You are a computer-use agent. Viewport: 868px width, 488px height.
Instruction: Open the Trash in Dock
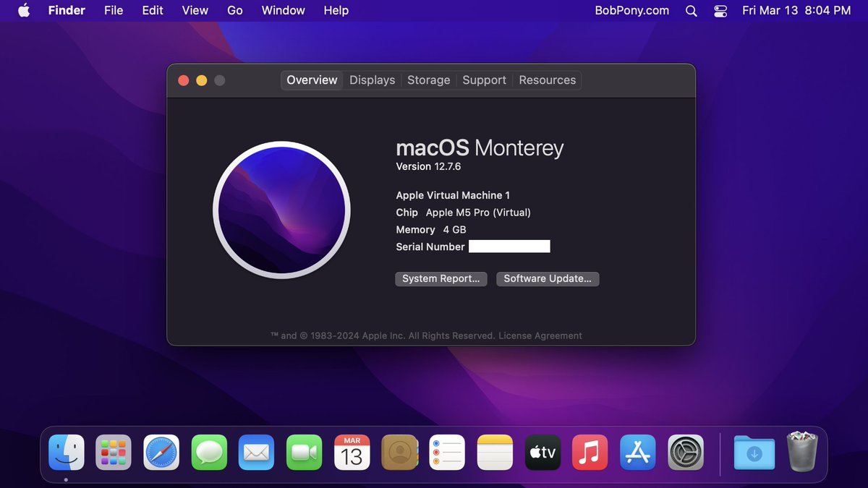pyautogui.click(x=802, y=452)
